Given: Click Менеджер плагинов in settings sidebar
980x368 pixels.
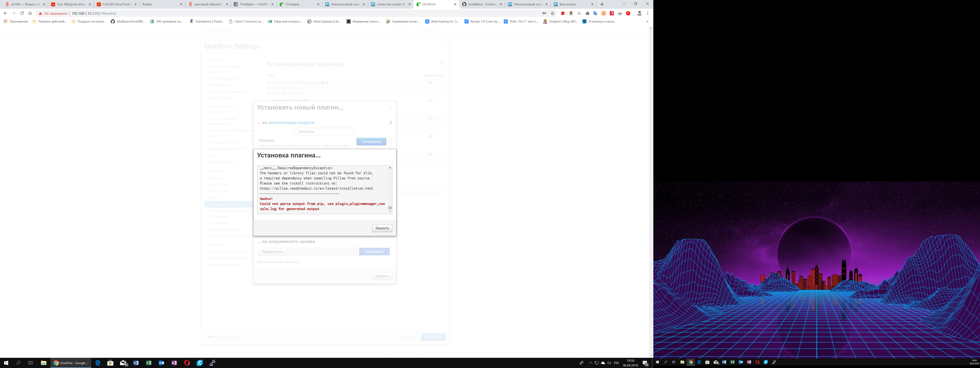Looking at the screenshot, I should pyautogui.click(x=225, y=205).
